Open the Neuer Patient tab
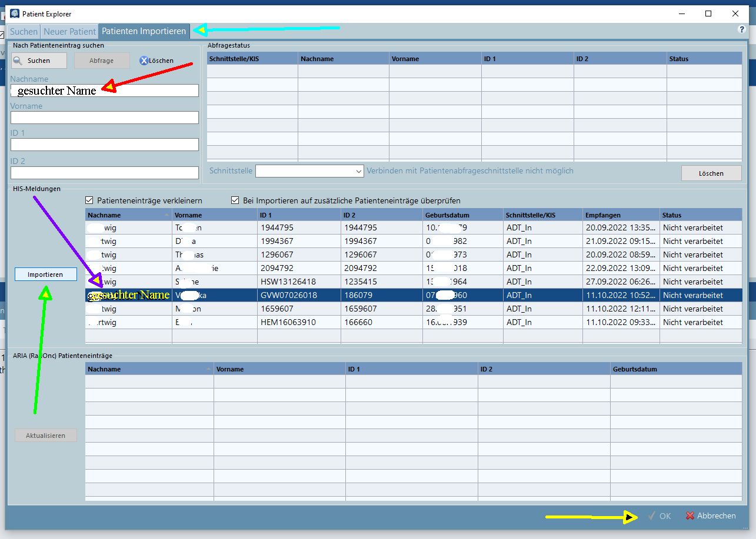756x539 pixels. coord(69,32)
